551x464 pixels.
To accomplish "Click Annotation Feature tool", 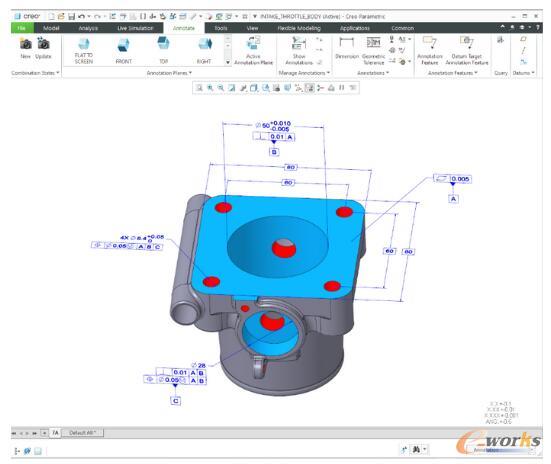I will [x=430, y=51].
